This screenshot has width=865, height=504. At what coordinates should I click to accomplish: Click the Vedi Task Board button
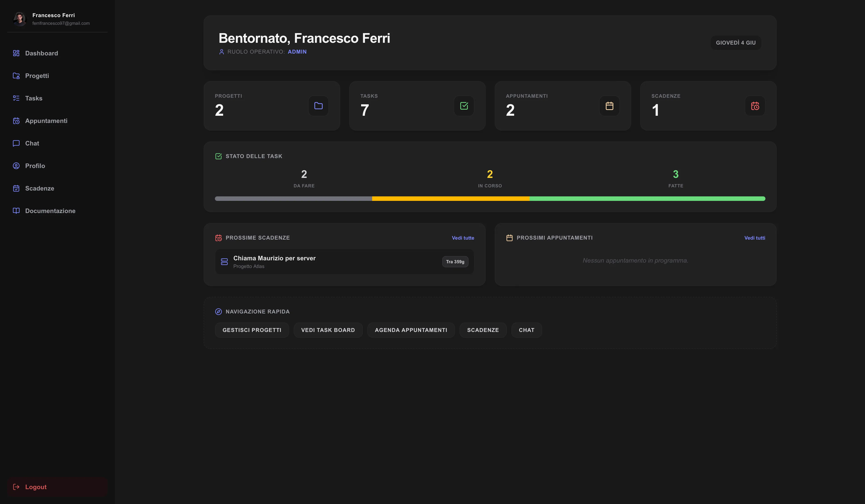[x=328, y=330]
